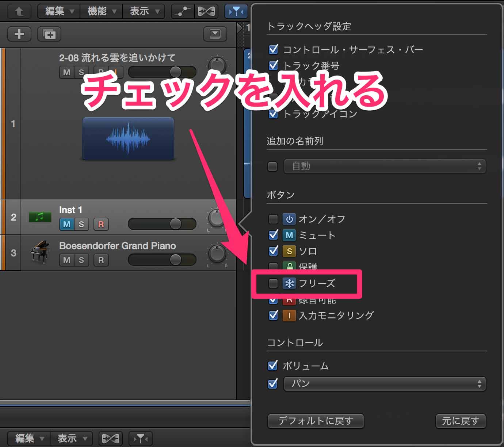Open the top 表示 menu
The height and width of the screenshot is (447, 504).
[144, 11]
